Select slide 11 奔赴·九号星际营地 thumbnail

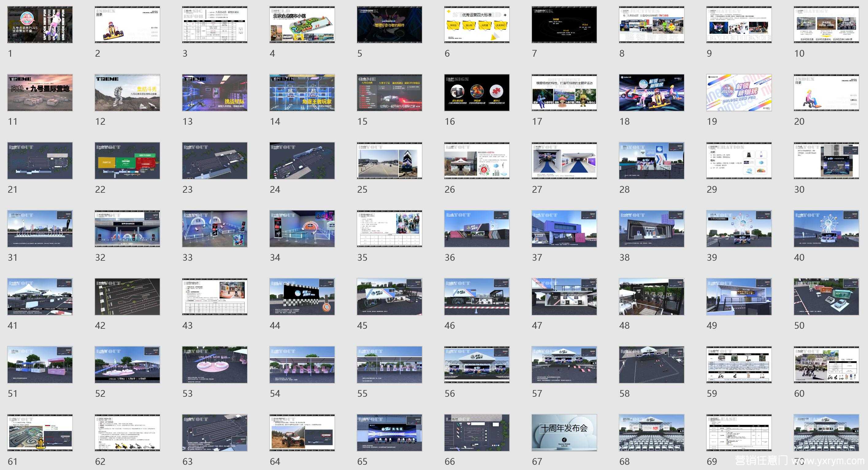[40, 93]
